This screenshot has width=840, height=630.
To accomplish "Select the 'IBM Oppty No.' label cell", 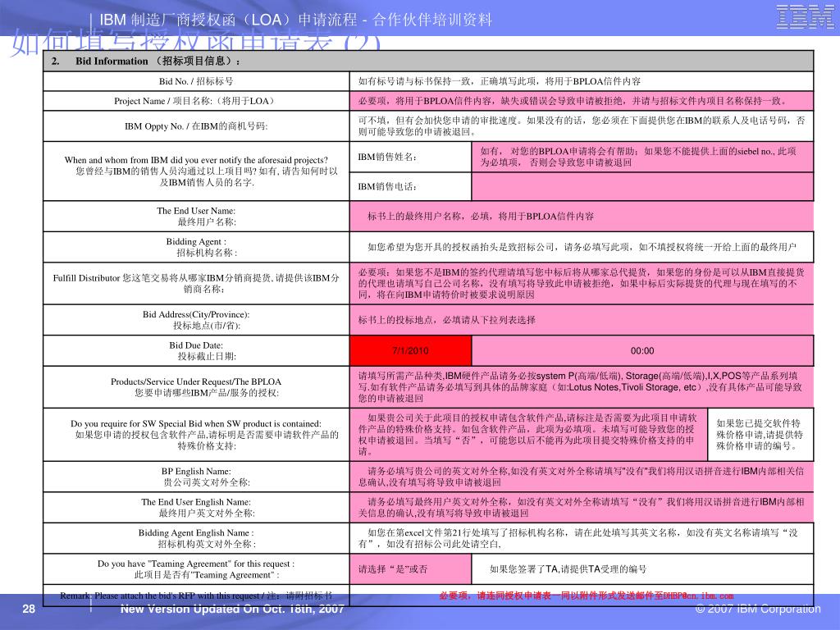I will pos(196,126).
